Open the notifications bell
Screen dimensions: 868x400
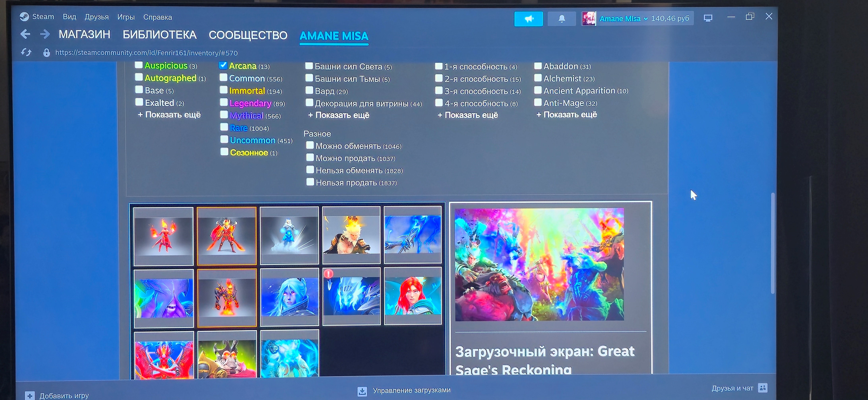(x=561, y=19)
